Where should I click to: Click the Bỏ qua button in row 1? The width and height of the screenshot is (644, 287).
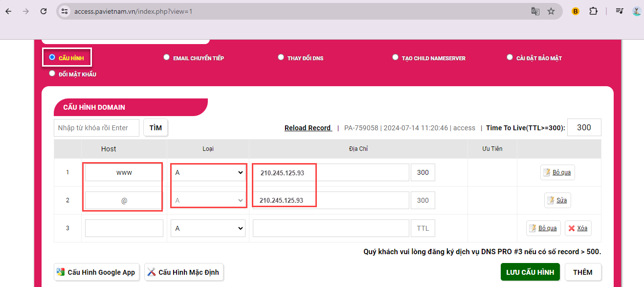[x=557, y=172]
